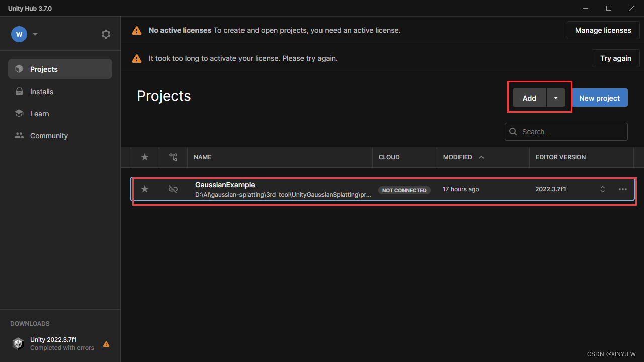Sort by EDITOR VERSION column

tap(560, 157)
